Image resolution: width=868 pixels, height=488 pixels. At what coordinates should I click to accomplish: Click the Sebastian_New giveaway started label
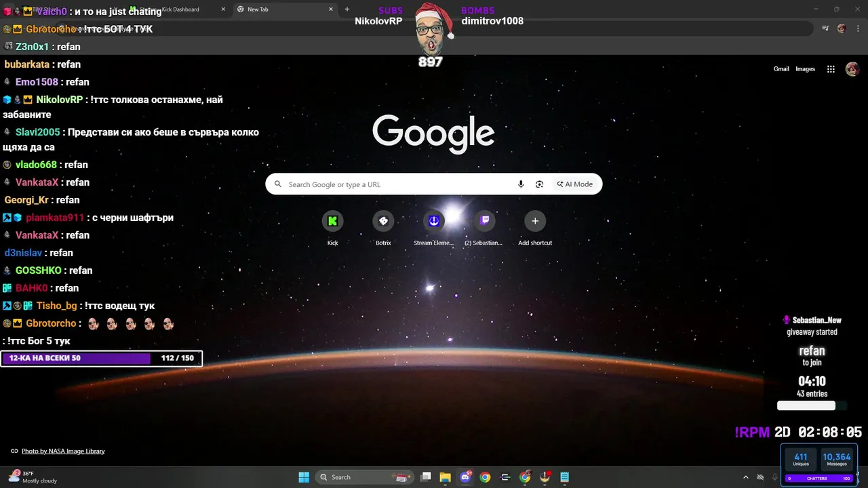coord(812,326)
